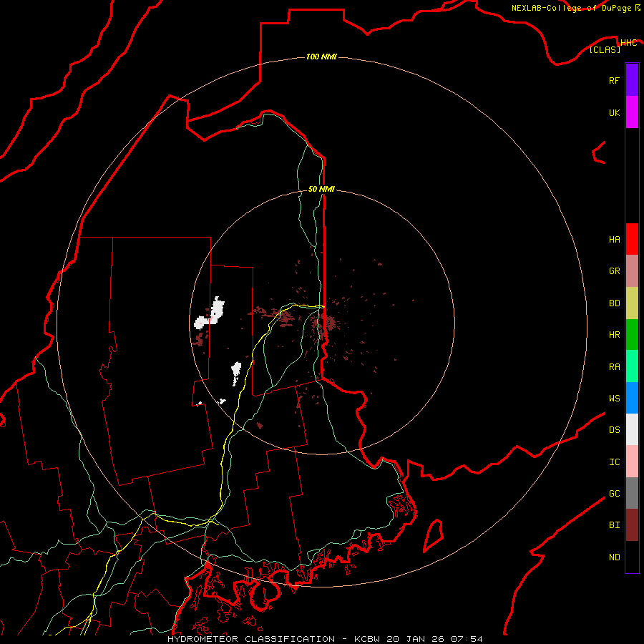Click the RF legend label
The height and width of the screenshot is (644, 644).
point(614,80)
